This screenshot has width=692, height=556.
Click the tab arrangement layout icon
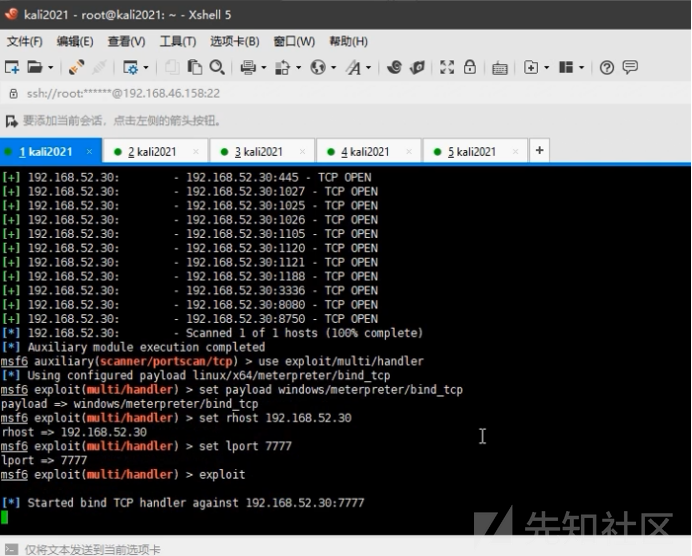566,67
